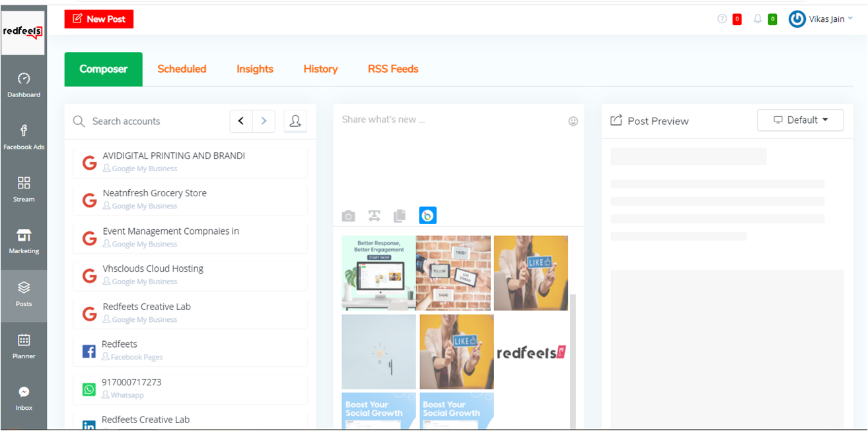Screen dimensions: 868x431
Task: Open notifications bell icon
Action: 758,19
